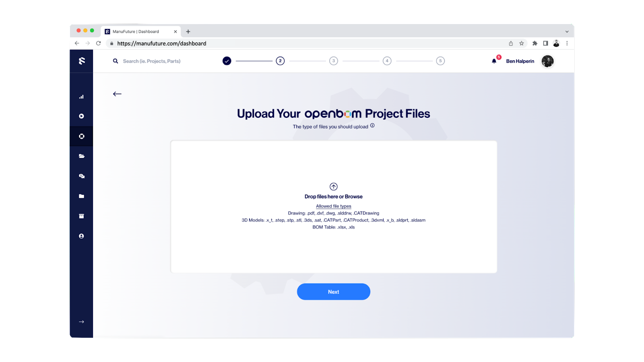Image resolution: width=644 pixels, height=362 pixels.
Task: Click the browser forward button
Action: point(87,43)
